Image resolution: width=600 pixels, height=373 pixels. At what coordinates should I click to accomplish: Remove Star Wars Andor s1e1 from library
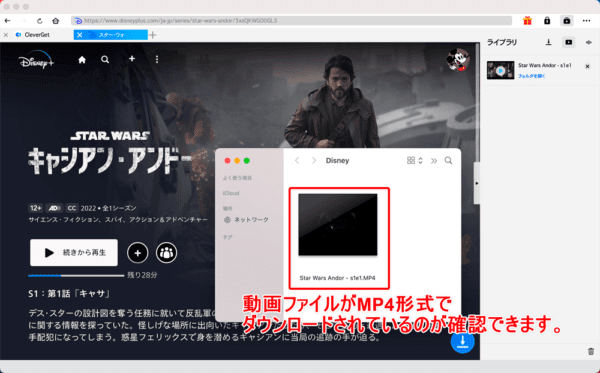(587, 67)
